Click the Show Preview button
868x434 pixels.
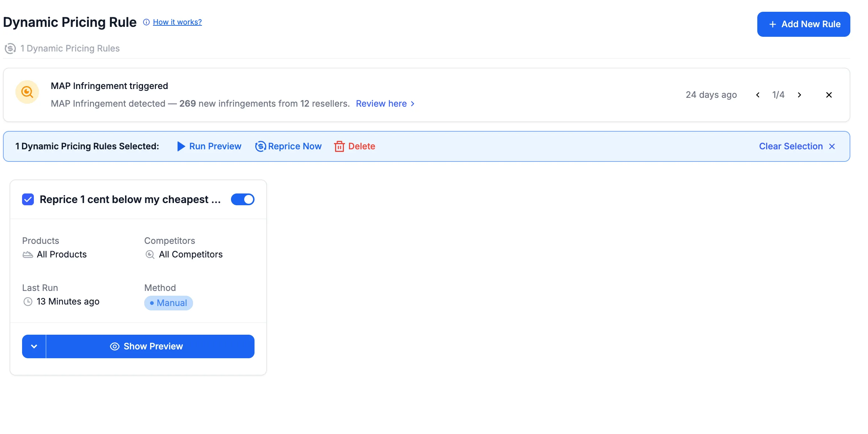coord(150,346)
